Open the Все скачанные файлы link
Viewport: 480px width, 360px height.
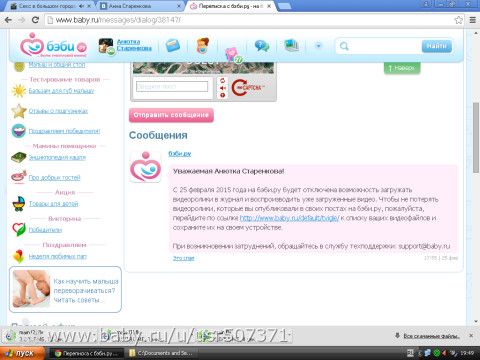tap(431, 336)
